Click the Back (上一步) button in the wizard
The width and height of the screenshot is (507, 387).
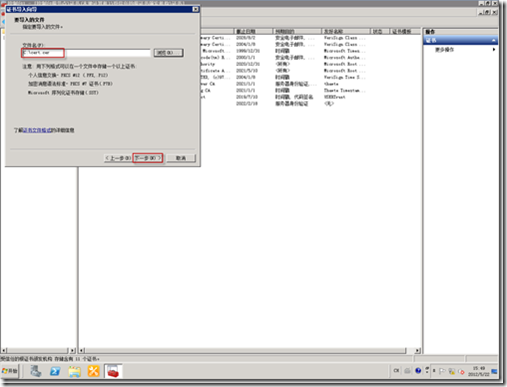118,158
